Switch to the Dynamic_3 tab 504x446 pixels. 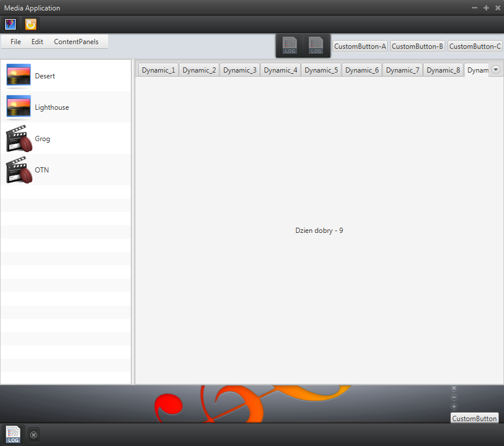pos(240,70)
